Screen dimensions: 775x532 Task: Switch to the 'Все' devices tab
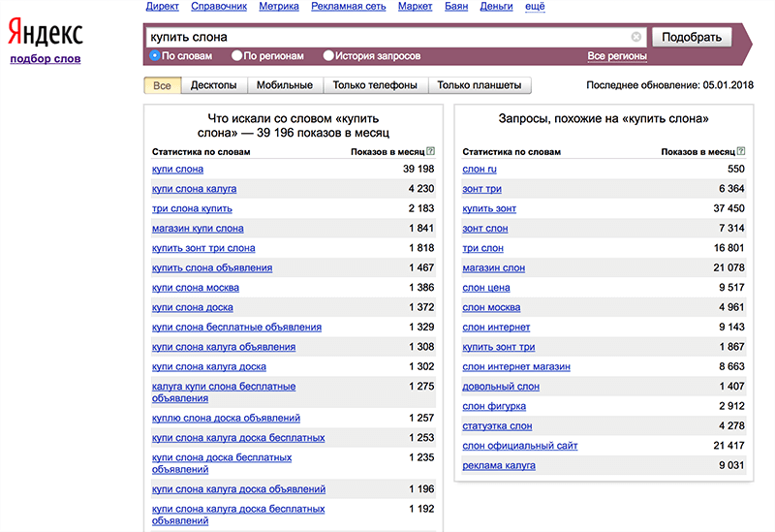click(x=162, y=85)
